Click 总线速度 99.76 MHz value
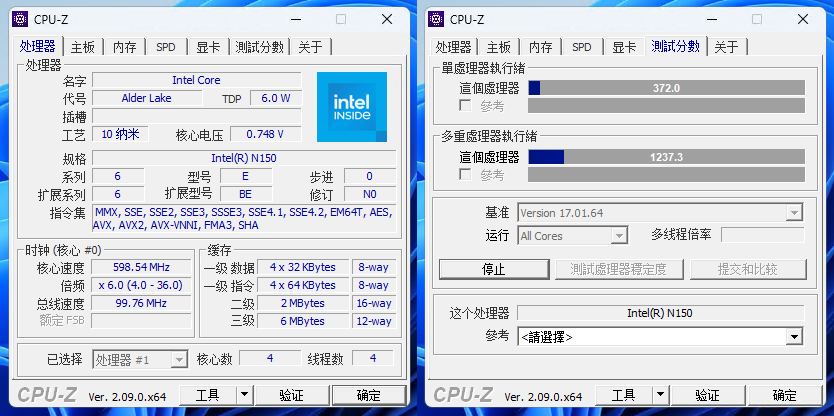This screenshot has height=416, width=834. pyautogui.click(x=141, y=303)
